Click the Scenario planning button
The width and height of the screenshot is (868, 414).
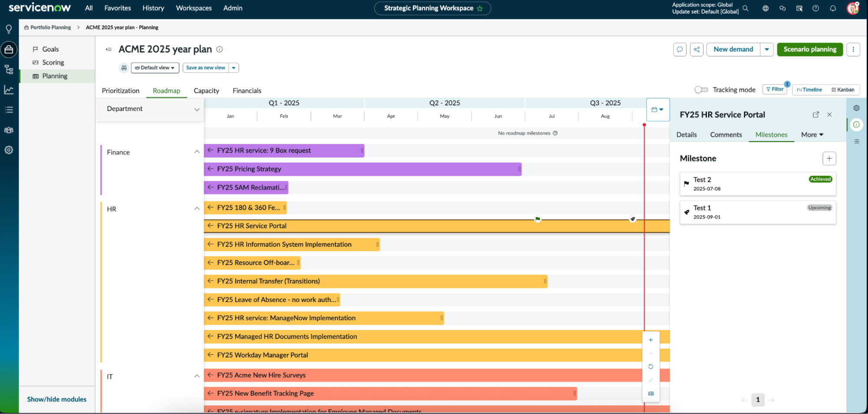pos(810,49)
